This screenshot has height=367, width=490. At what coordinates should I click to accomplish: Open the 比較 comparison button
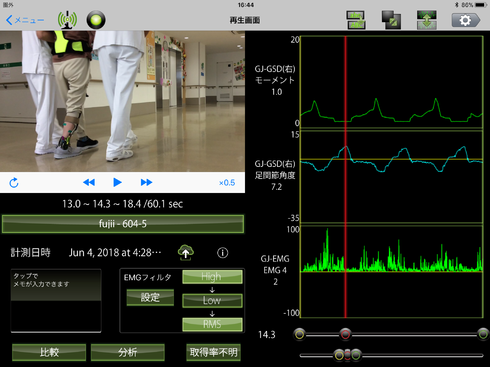[49, 352]
